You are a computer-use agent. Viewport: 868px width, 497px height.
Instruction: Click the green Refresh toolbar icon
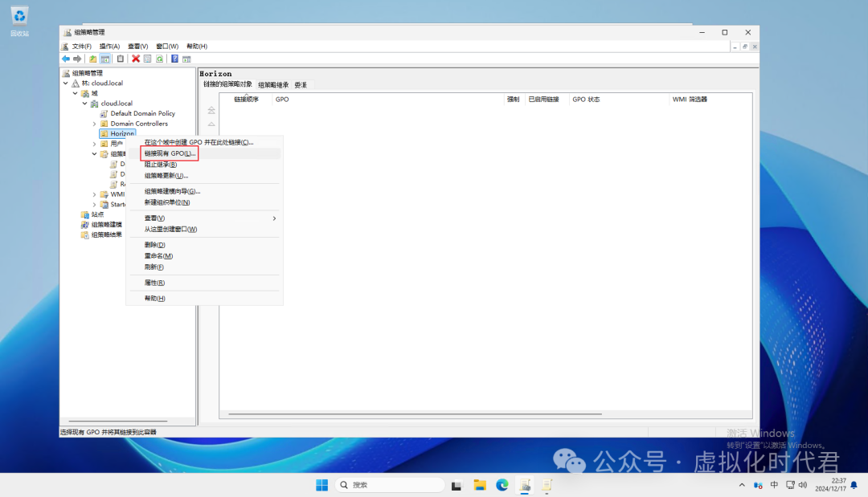(x=159, y=59)
